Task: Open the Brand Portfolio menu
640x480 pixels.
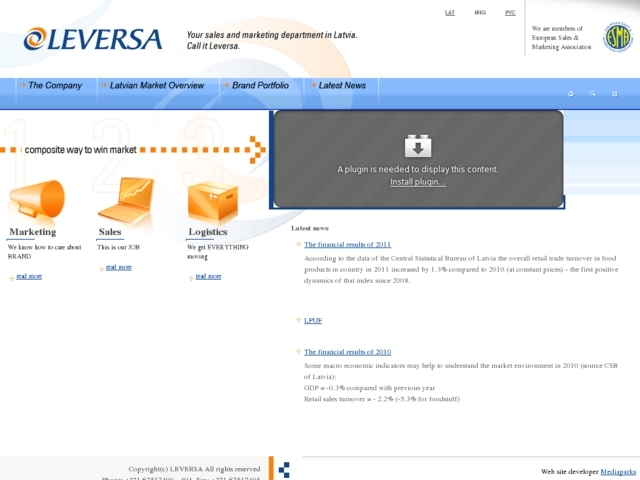Action: [260, 86]
